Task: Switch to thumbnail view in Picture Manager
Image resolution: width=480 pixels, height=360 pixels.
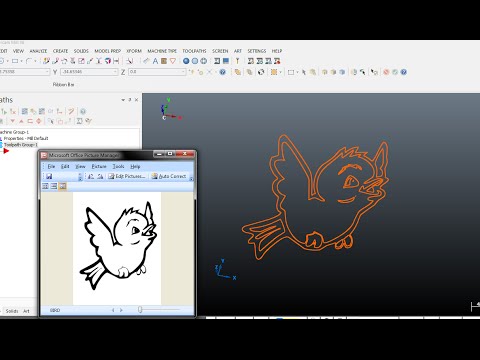Action: [x=45, y=186]
